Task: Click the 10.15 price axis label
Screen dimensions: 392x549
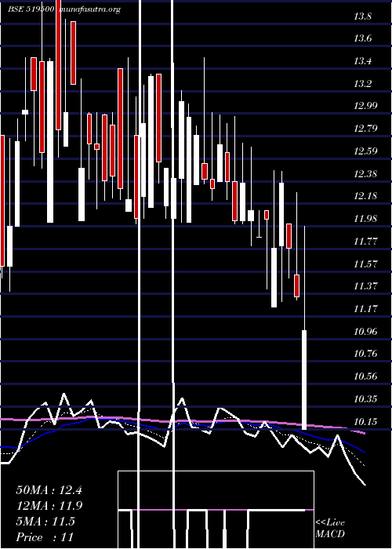Action: (365, 421)
